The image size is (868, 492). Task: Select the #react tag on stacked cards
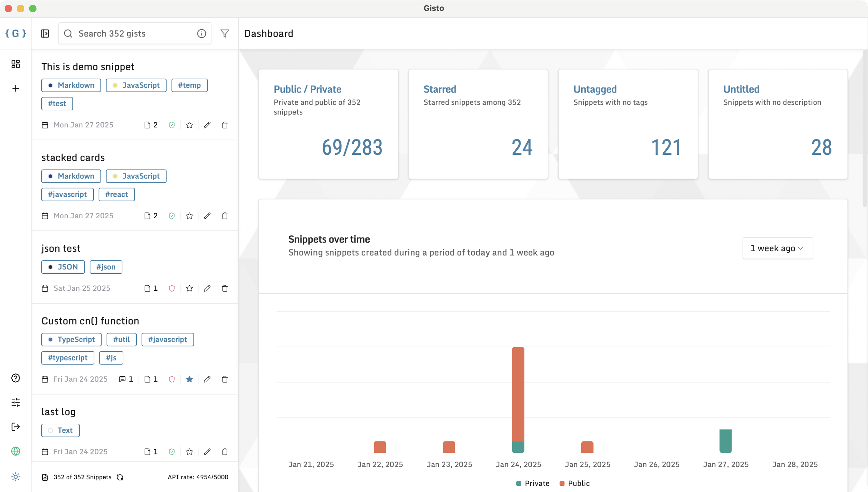coord(117,194)
